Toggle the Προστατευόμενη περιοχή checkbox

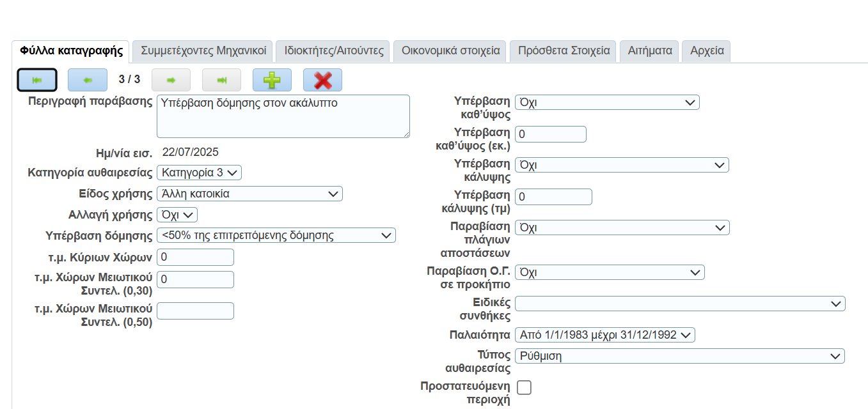click(524, 387)
